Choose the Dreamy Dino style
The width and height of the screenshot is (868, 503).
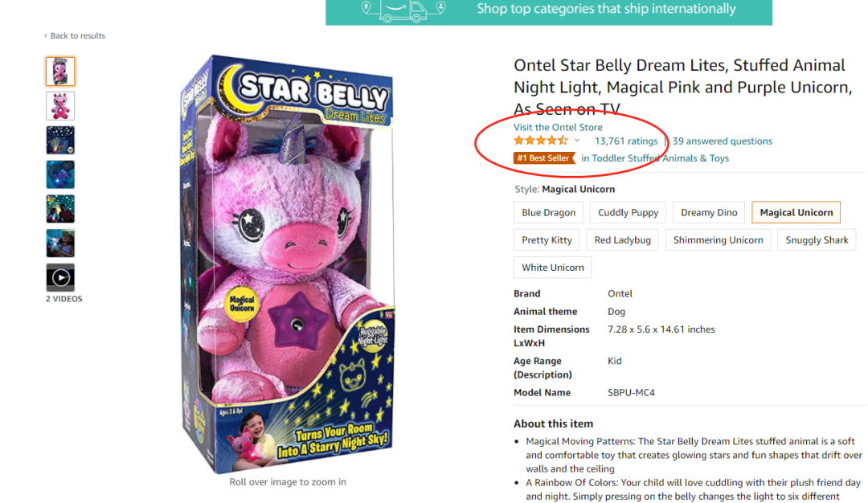click(x=709, y=213)
